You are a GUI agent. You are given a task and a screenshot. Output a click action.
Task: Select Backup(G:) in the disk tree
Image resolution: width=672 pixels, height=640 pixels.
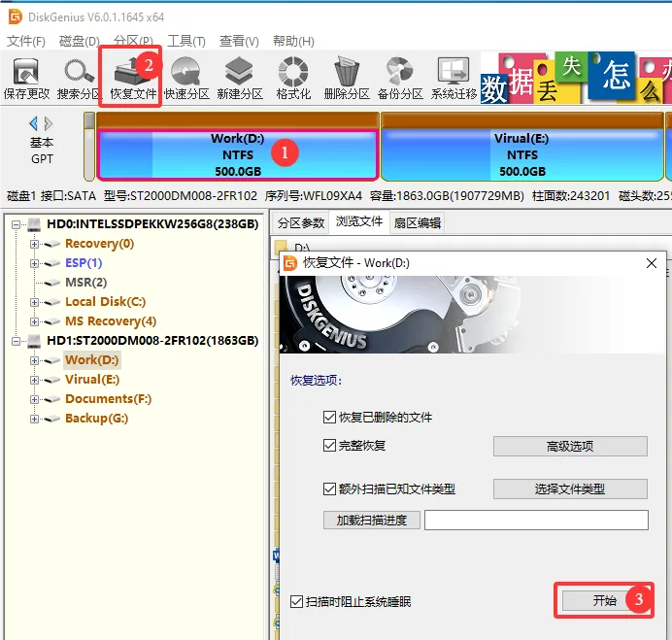pyautogui.click(x=96, y=419)
